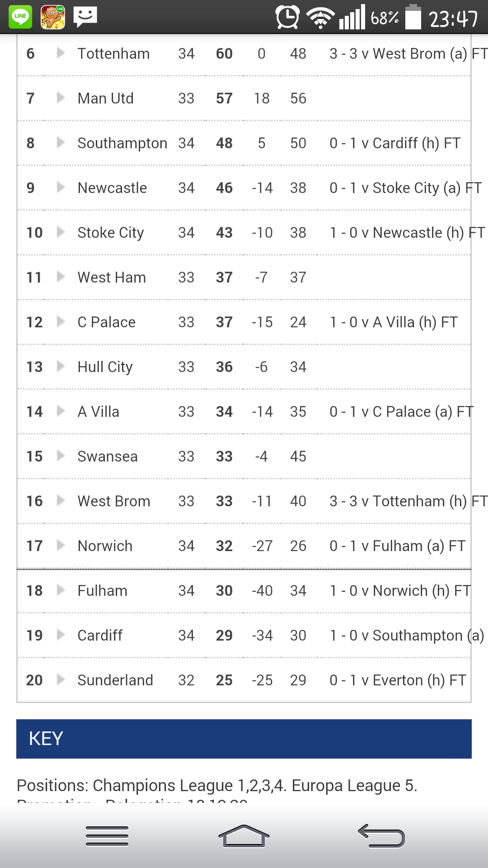Expand the Stoke City row arrow
The image size is (488, 868).
tap(61, 232)
